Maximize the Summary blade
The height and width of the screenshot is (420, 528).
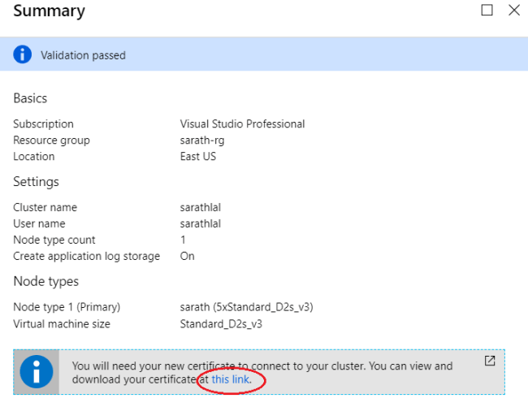coord(487,11)
